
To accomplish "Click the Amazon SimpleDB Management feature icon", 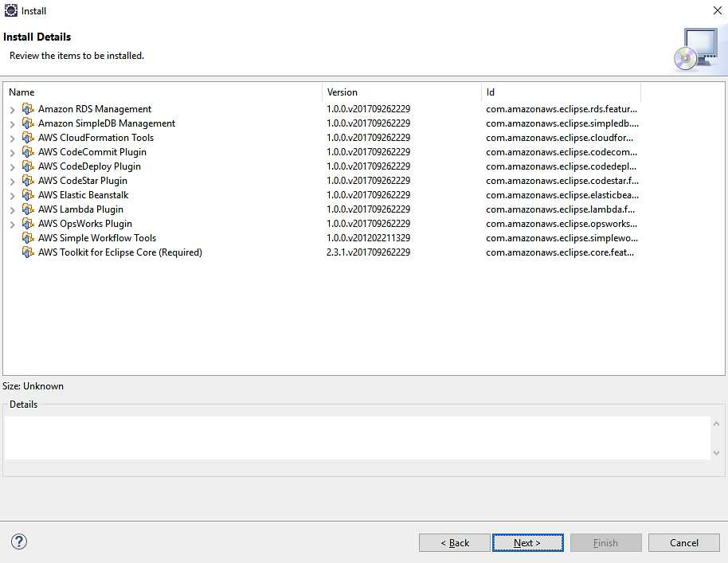I will (x=28, y=123).
